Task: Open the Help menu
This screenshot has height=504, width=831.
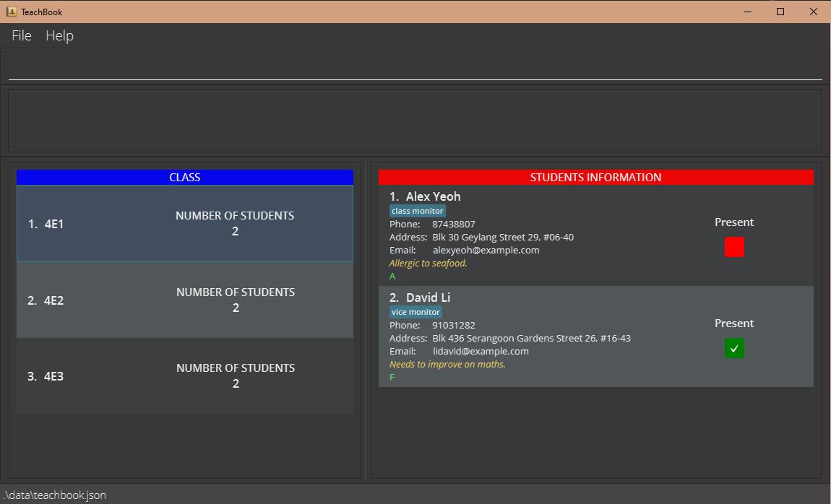Action: [x=59, y=35]
